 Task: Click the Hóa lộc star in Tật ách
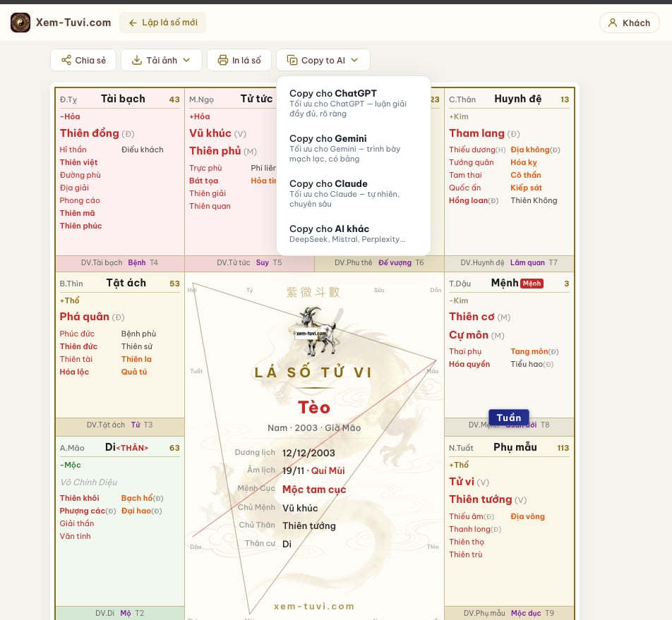pyautogui.click(x=74, y=372)
